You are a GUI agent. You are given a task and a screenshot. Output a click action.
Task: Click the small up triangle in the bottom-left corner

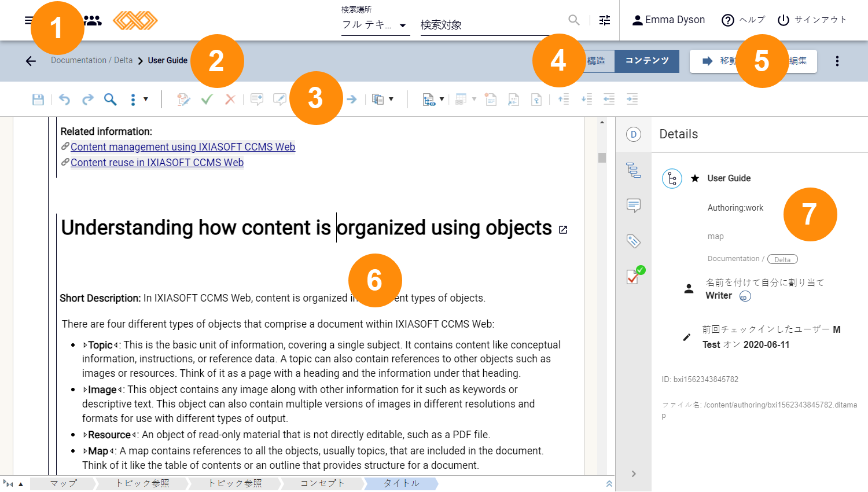(21, 484)
